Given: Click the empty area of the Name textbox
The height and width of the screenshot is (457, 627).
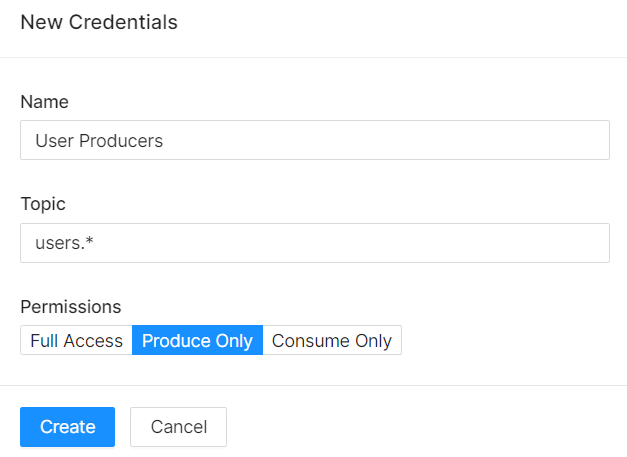Looking at the screenshot, I should point(384,140).
